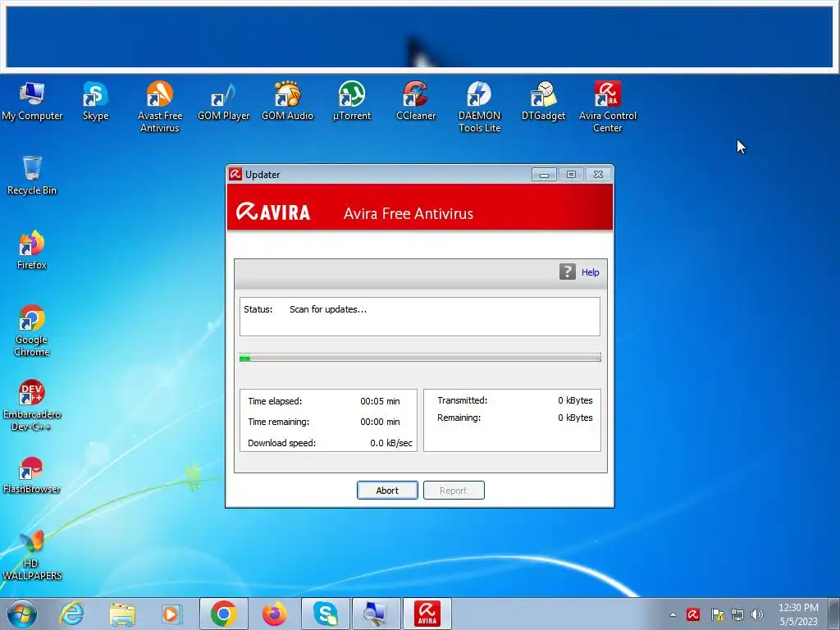This screenshot has height=630, width=840.
Task: Open My Computer desktop icon
Action: pyautogui.click(x=32, y=101)
